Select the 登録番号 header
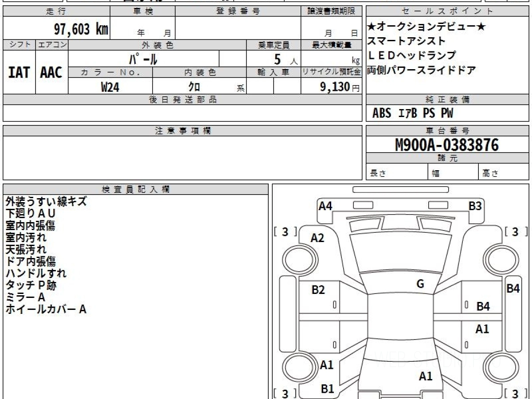The image size is (532, 399). pyautogui.click(x=238, y=12)
